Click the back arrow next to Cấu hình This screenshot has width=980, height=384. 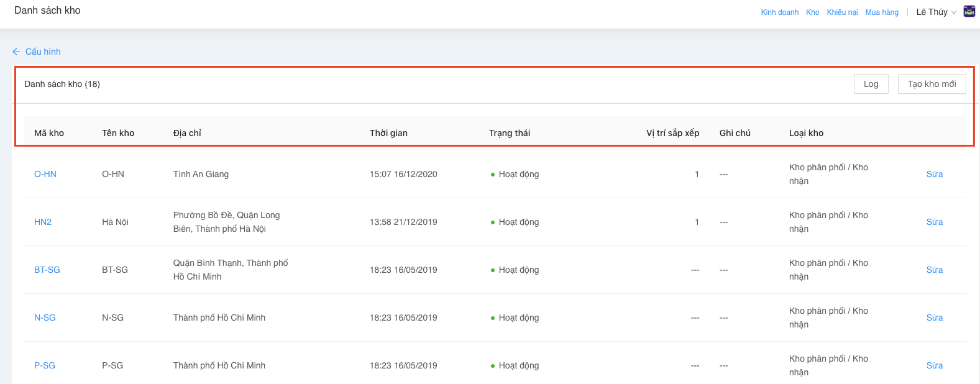pos(16,52)
